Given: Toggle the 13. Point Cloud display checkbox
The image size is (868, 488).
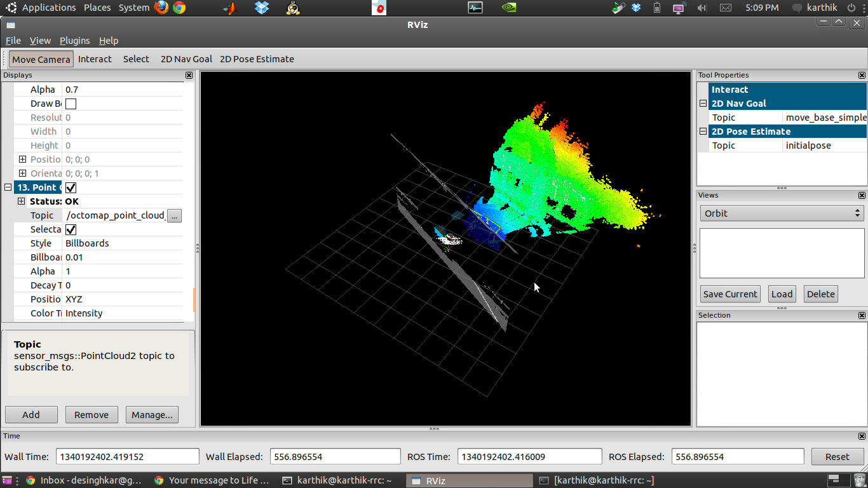Looking at the screenshot, I should (x=71, y=187).
